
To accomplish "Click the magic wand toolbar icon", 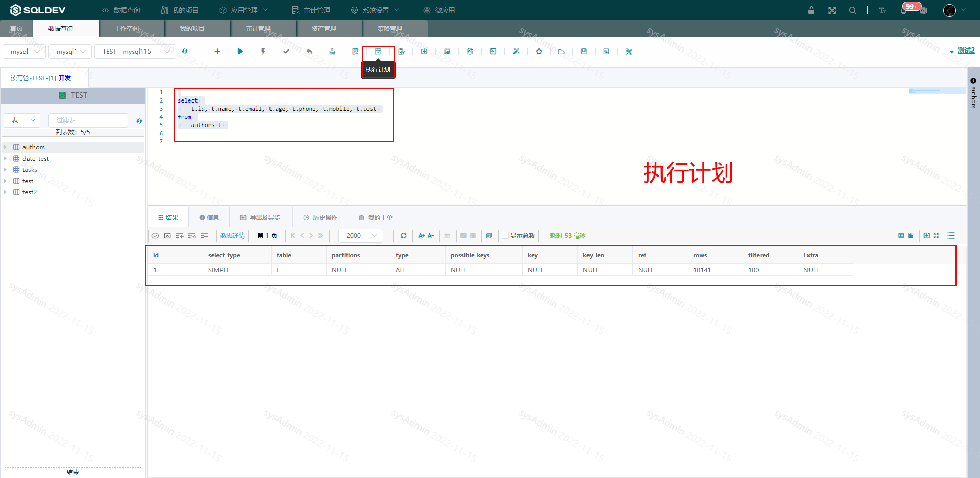I will 516,52.
